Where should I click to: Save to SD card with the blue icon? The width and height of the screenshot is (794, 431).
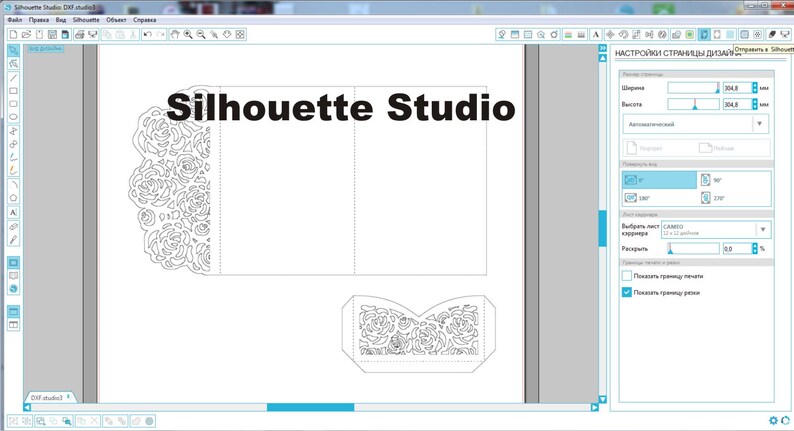pos(65,34)
